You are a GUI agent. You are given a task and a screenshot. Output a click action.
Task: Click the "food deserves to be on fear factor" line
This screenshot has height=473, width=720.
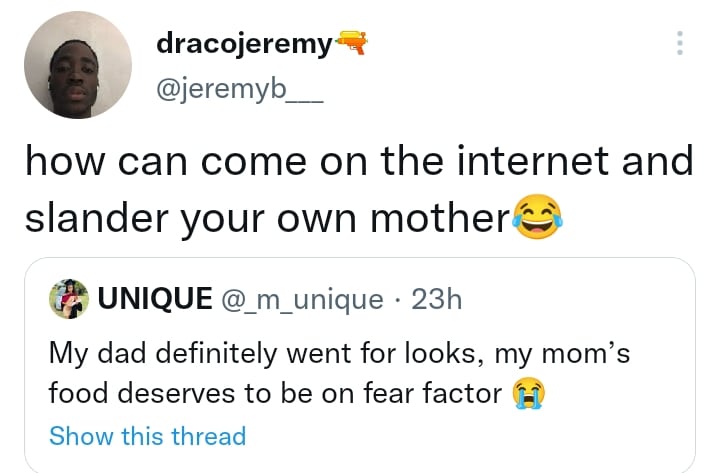tap(275, 394)
